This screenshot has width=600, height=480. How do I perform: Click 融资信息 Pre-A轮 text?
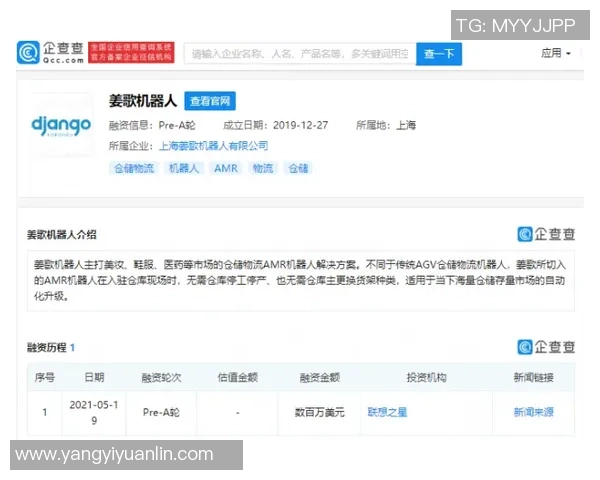(152, 125)
